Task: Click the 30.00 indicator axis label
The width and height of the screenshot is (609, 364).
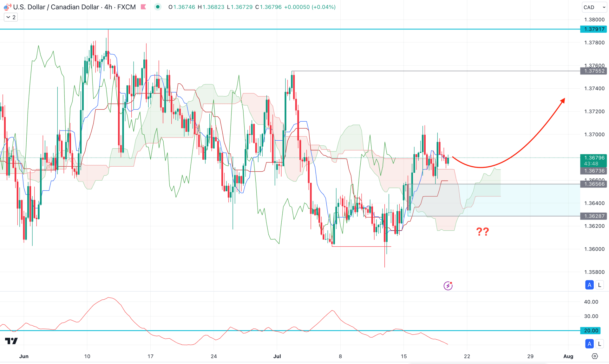Action: click(x=591, y=316)
